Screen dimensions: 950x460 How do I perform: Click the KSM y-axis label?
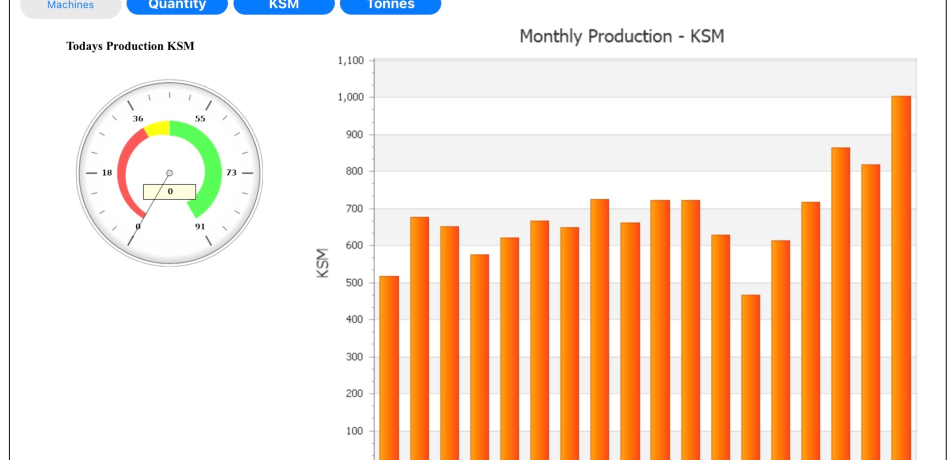click(x=322, y=262)
